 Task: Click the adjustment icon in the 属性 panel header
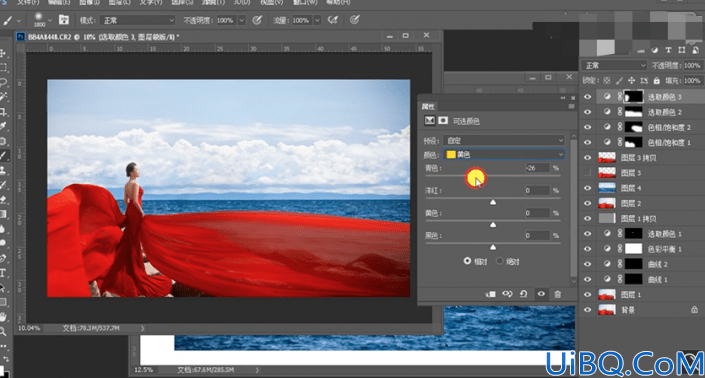point(430,120)
